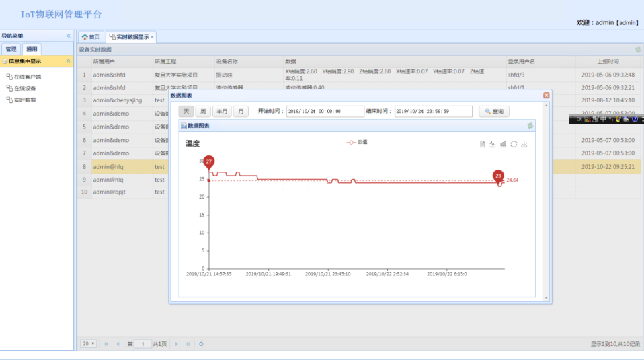The width and height of the screenshot is (644, 360).
Task: Toggle the 数值 legend series
Action: [x=357, y=143]
